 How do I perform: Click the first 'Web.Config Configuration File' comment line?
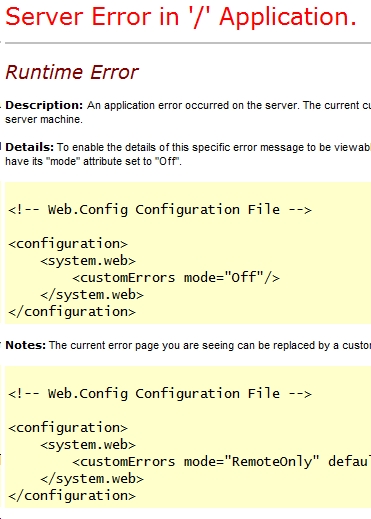160,210
